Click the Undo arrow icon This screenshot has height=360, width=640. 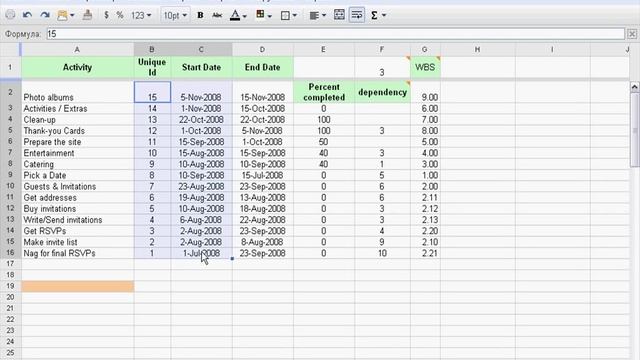coord(27,15)
